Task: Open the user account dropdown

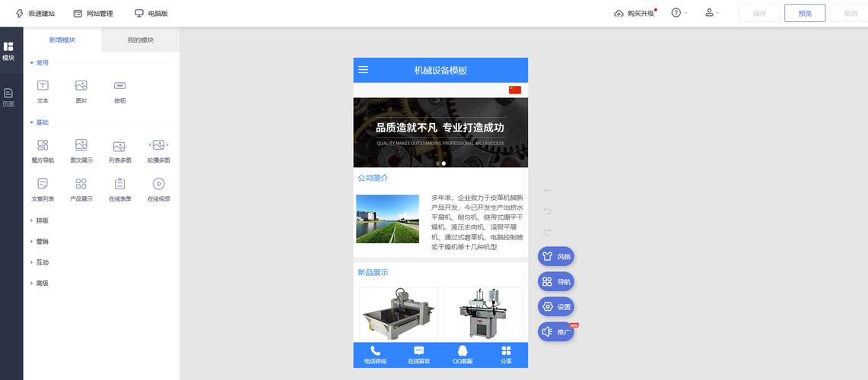Action: (x=712, y=13)
